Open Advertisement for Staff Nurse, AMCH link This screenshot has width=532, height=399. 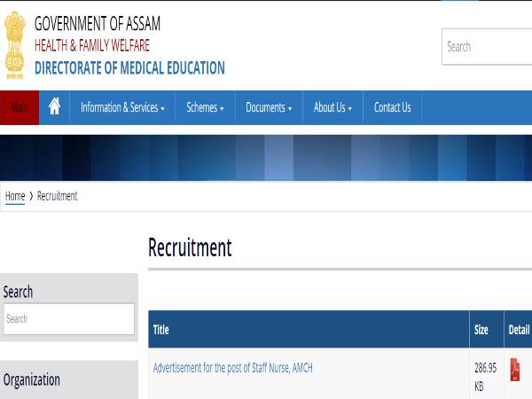[232, 368]
